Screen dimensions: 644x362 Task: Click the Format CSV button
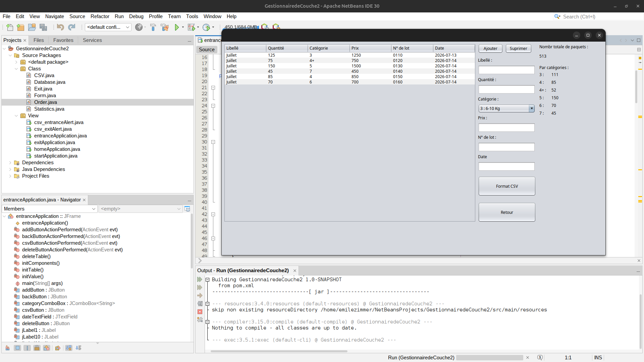click(506, 186)
